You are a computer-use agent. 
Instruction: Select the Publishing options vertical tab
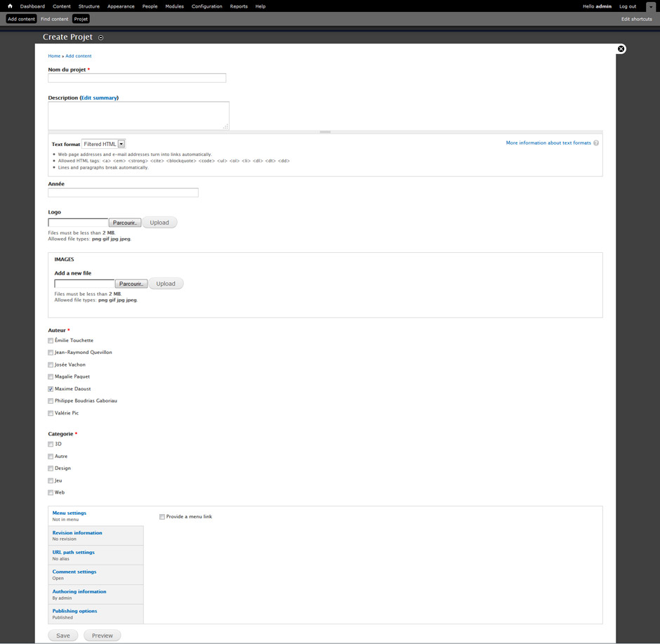click(95, 614)
